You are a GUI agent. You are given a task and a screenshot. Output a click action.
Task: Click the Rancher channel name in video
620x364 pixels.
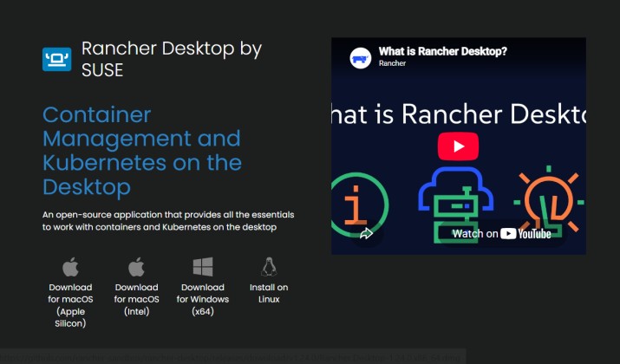tap(392, 63)
